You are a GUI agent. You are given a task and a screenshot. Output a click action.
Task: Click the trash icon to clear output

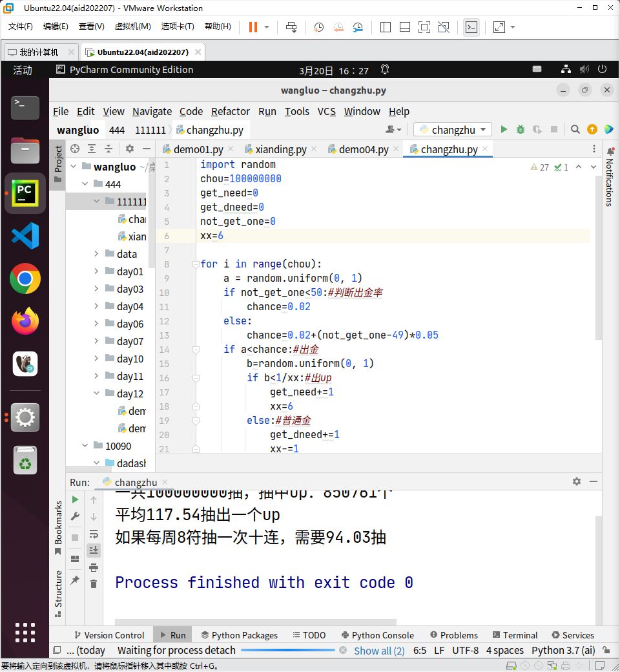coord(94,583)
